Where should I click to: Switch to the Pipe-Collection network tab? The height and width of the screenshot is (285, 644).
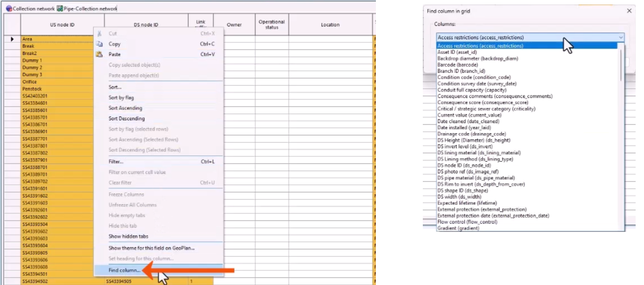point(87,8)
